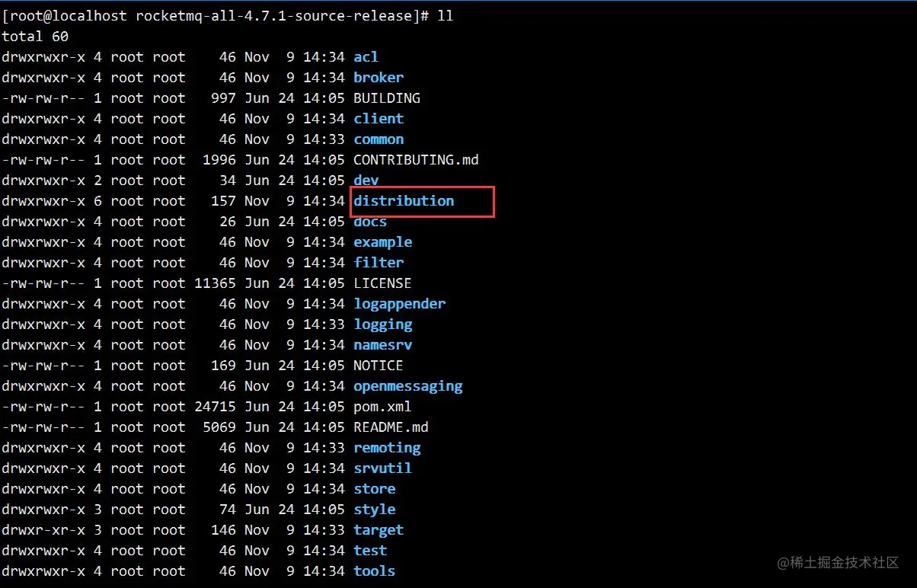Click the srvutil directory name
The width and height of the screenshot is (917, 588).
coord(382,468)
